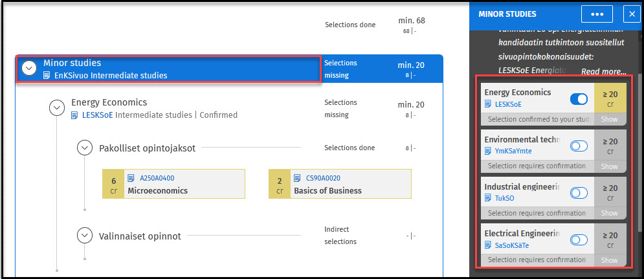Enable the Industrial engineering toggle
This screenshot has height=279, width=644.
tap(579, 193)
